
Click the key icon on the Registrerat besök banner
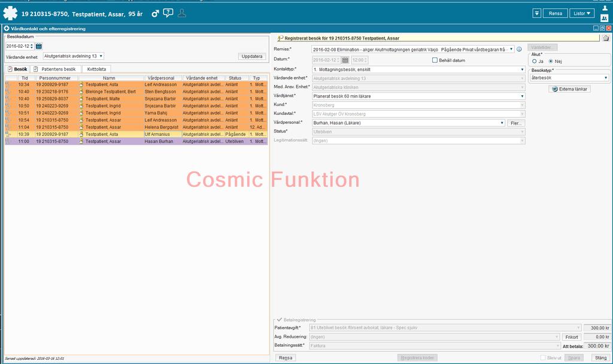tap(280, 38)
